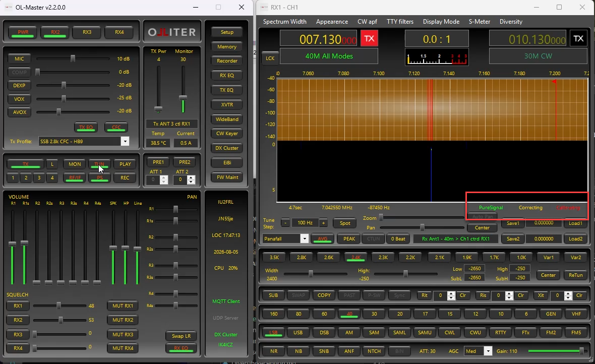Open the Diversity menu

point(511,22)
